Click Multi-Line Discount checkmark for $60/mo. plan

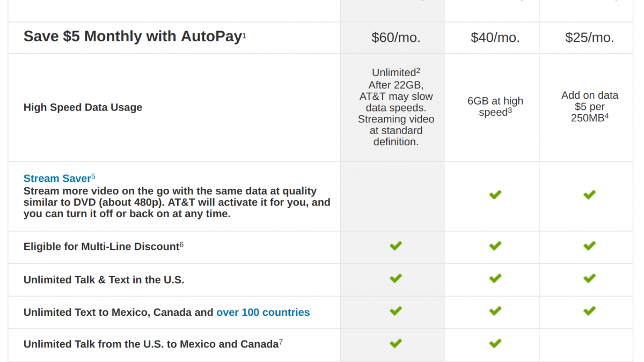pyautogui.click(x=396, y=246)
